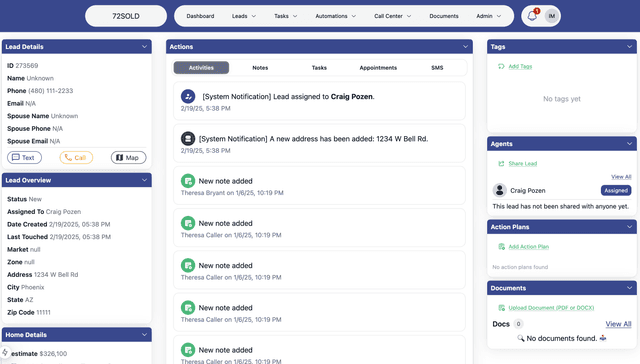This screenshot has width=640, height=364.
Task: Click the lead ID 273569
Action: coord(27,65)
